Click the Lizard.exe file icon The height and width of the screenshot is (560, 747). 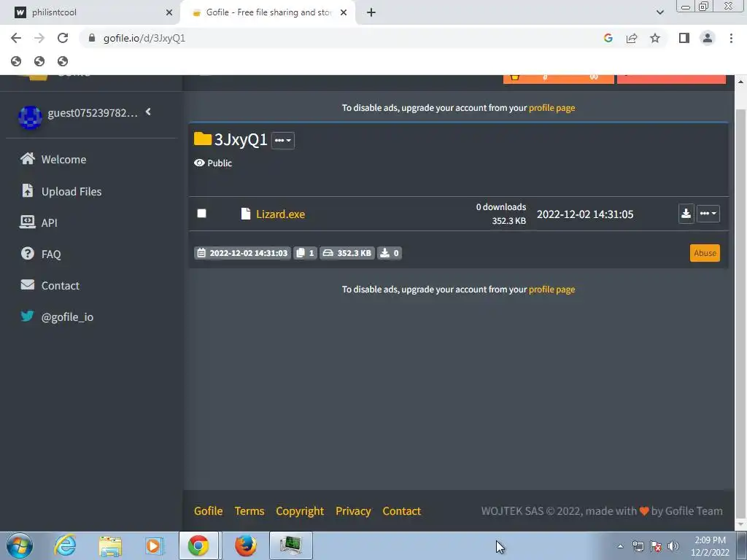(x=245, y=214)
